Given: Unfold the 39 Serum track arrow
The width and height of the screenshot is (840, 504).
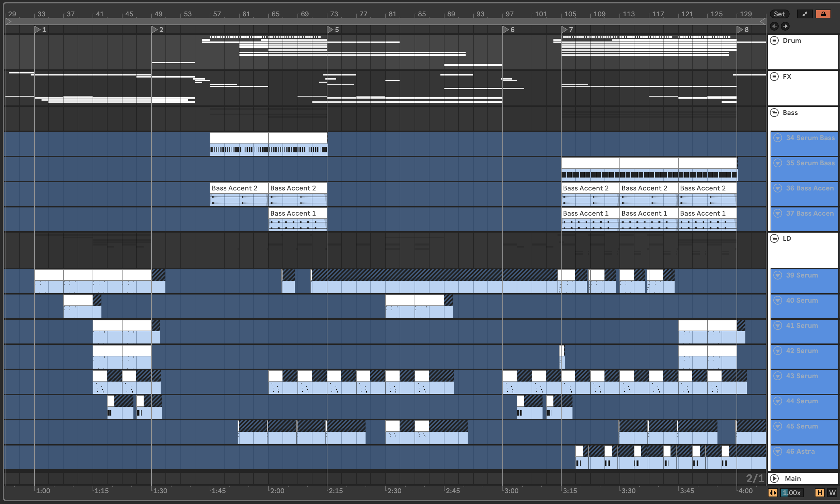Looking at the screenshot, I should [x=778, y=275].
